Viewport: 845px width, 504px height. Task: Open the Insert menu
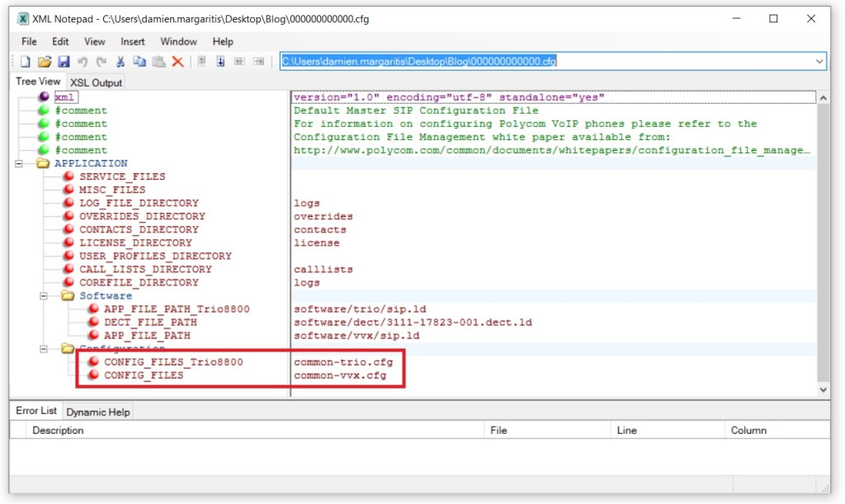[x=132, y=41]
